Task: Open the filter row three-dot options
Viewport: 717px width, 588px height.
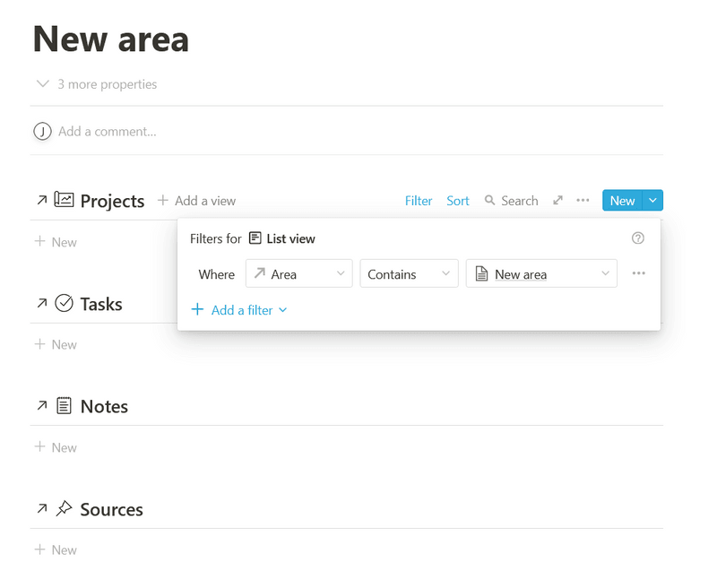Action: 638,273
